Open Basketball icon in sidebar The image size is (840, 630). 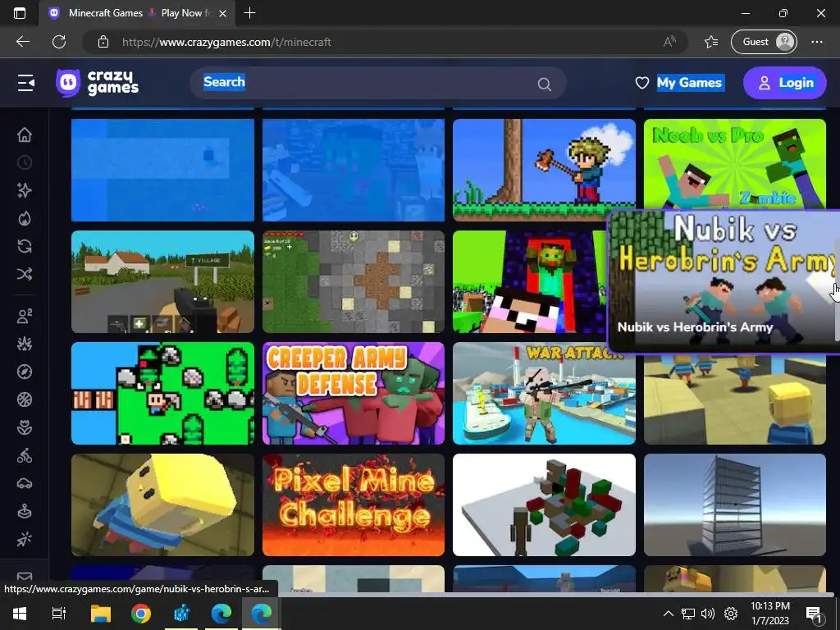click(x=25, y=399)
